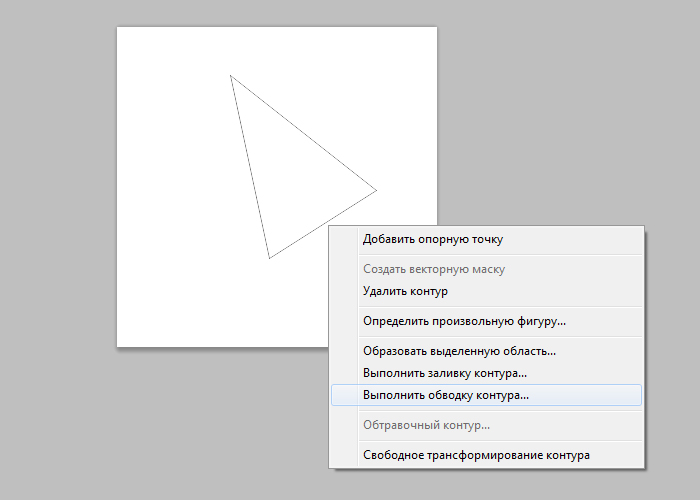700x500 pixels.
Task: Click the bottom vertex of the triangle path
Action: pos(270,258)
